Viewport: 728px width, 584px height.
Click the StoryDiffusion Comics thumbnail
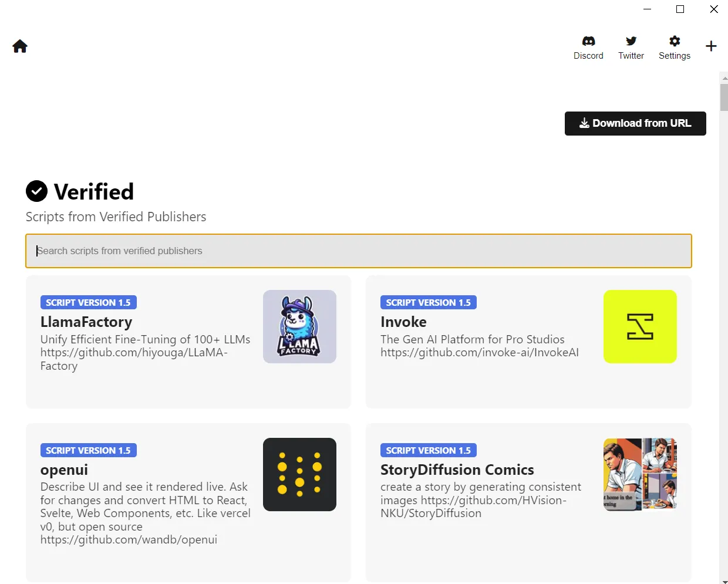(640, 474)
